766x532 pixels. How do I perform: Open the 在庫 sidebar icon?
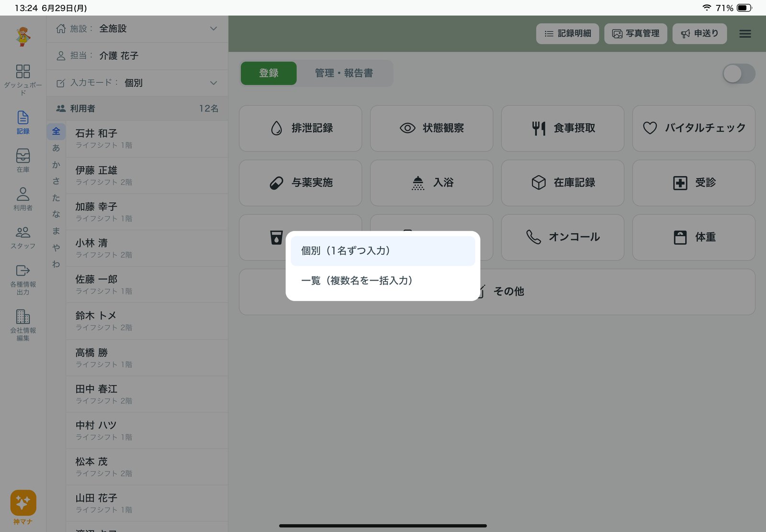coord(23,160)
